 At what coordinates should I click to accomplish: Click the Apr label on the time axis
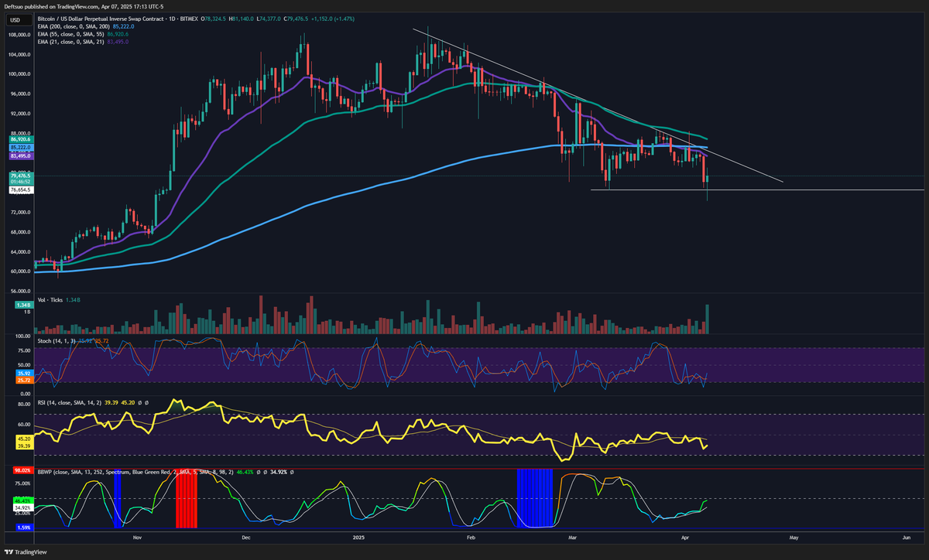pyautogui.click(x=684, y=536)
